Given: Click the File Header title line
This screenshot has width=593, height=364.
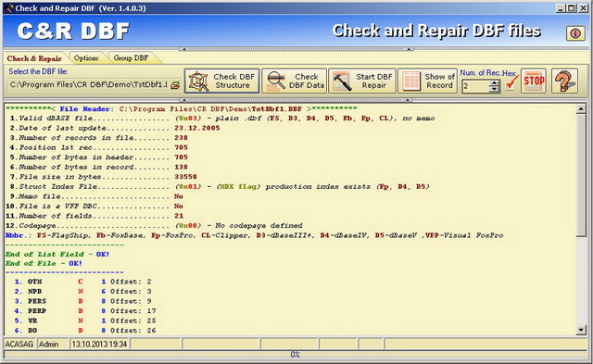Looking at the screenshot, I should click(x=181, y=109).
